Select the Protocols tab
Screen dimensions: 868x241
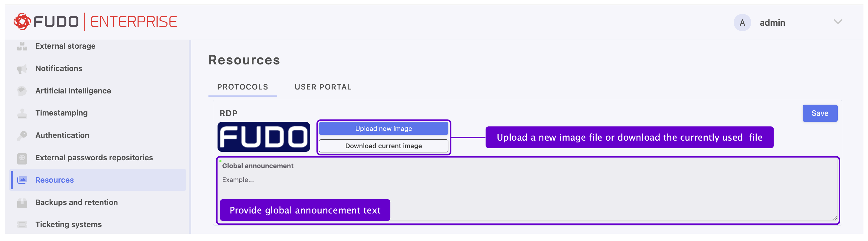coord(243,87)
